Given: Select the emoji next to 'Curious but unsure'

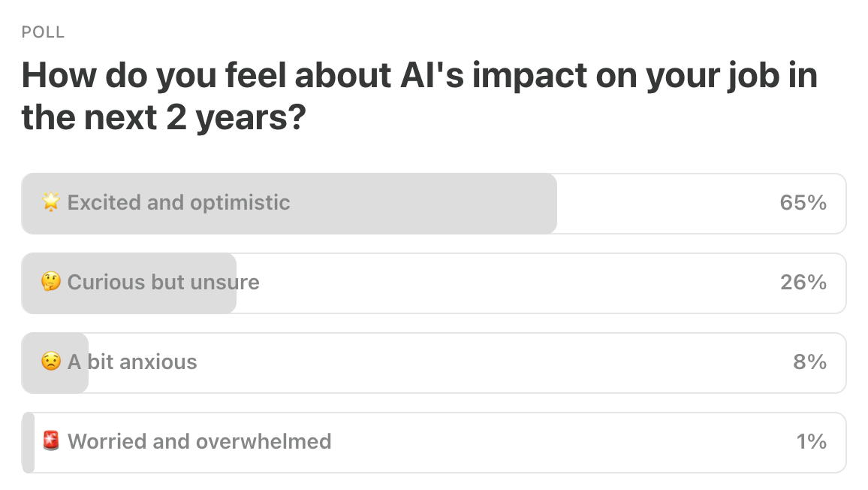Looking at the screenshot, I should pyautogui.click(x=50, y=283).
